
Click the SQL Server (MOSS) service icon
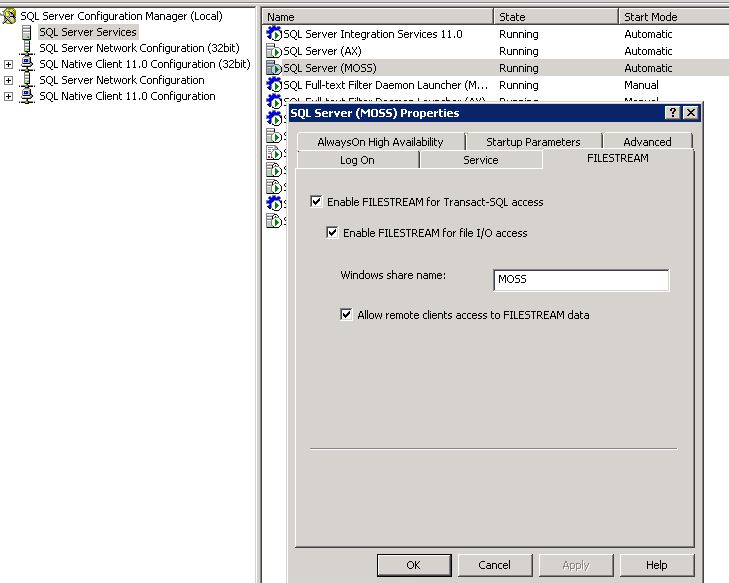274,68
